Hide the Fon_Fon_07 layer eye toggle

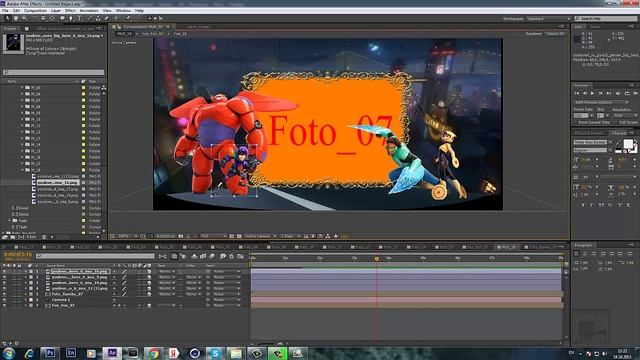4,305
